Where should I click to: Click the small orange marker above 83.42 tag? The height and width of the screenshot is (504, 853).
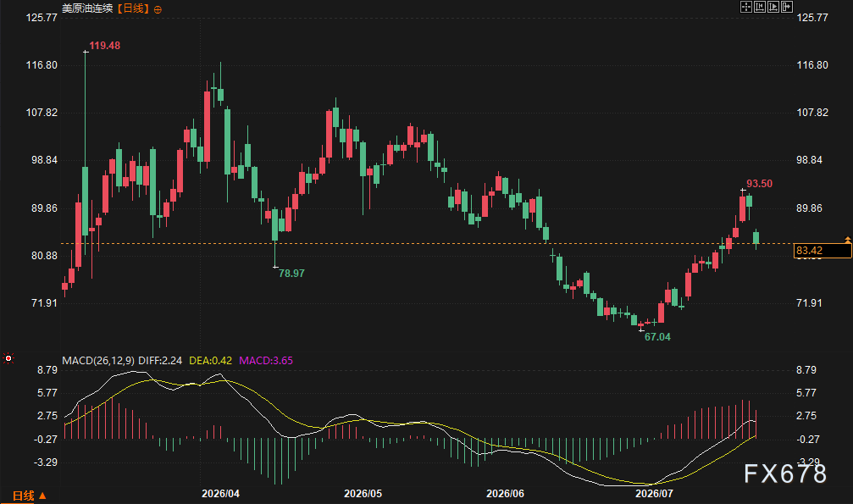click(x=848, y=240)
